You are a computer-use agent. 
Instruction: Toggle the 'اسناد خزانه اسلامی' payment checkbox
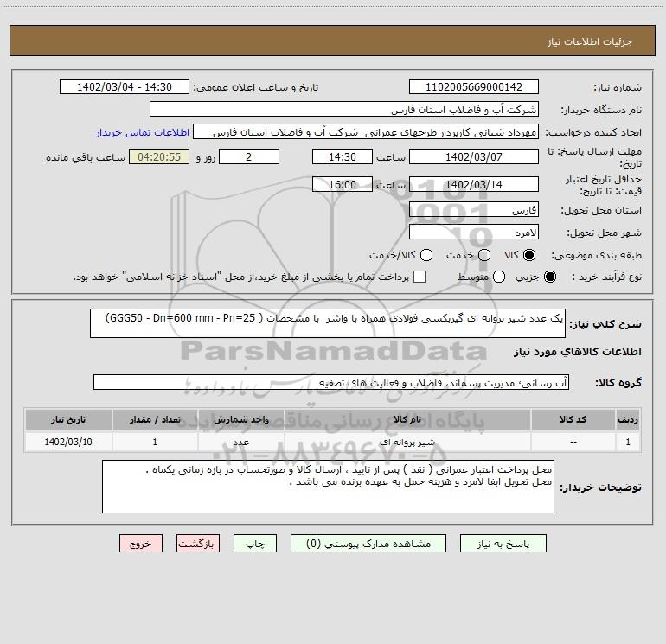click(x=419, y=277)
